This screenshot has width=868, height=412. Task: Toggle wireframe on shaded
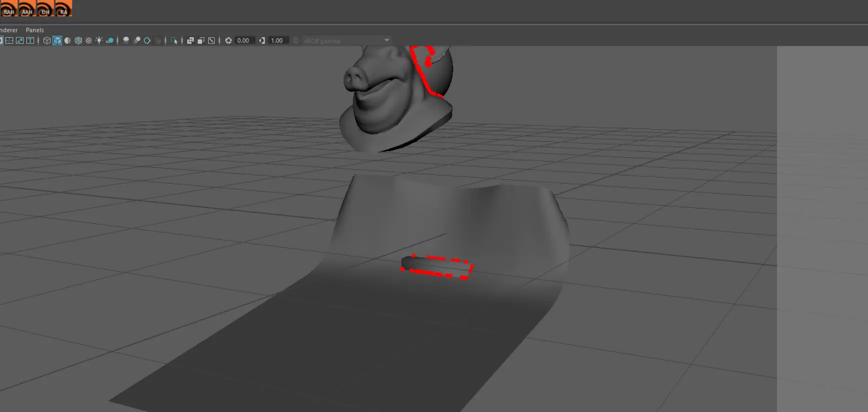tap(78, 41)
